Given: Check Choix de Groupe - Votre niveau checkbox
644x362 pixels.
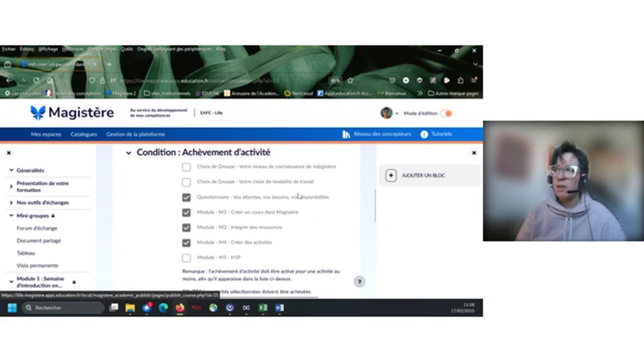Looking at the screenshot, I should click(x=187, y=167).
